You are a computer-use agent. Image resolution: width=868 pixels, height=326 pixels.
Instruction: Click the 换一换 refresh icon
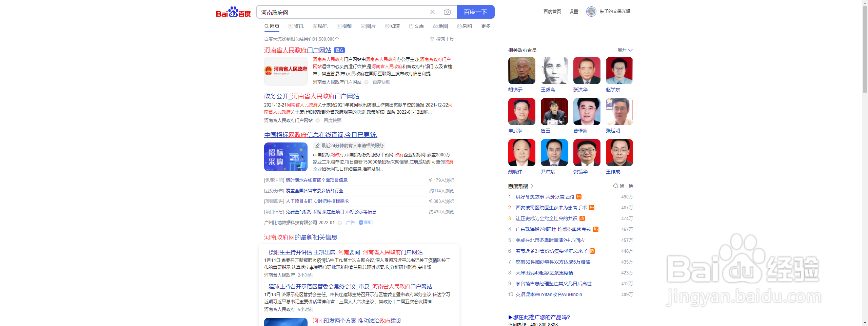pyautogui.click(x=615, y=186)
